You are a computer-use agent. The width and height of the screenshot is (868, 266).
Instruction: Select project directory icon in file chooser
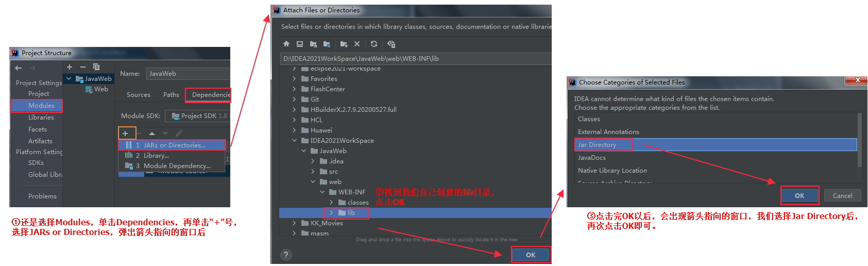coord(313,44)
